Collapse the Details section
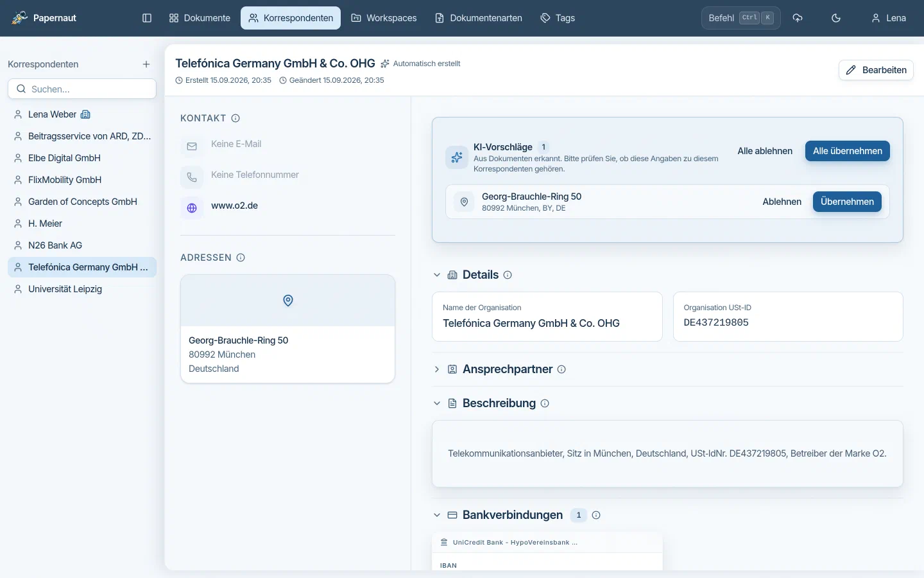This screenshot has width=924, height=578. 437,275
